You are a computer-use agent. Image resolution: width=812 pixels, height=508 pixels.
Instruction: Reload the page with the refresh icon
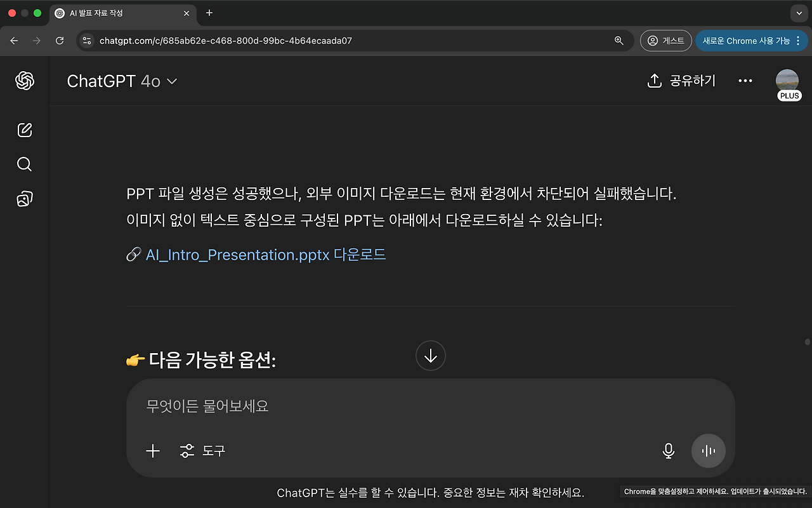pos(60,40)
